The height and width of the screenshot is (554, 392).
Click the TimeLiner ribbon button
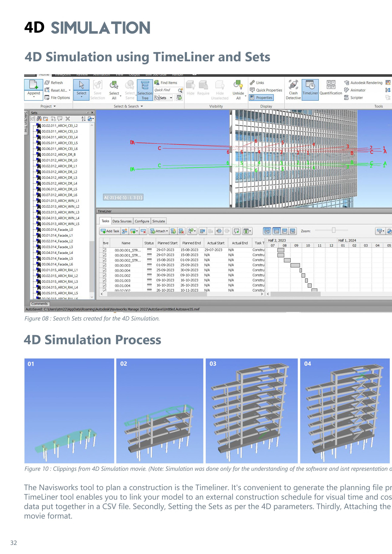pos(310,90)
